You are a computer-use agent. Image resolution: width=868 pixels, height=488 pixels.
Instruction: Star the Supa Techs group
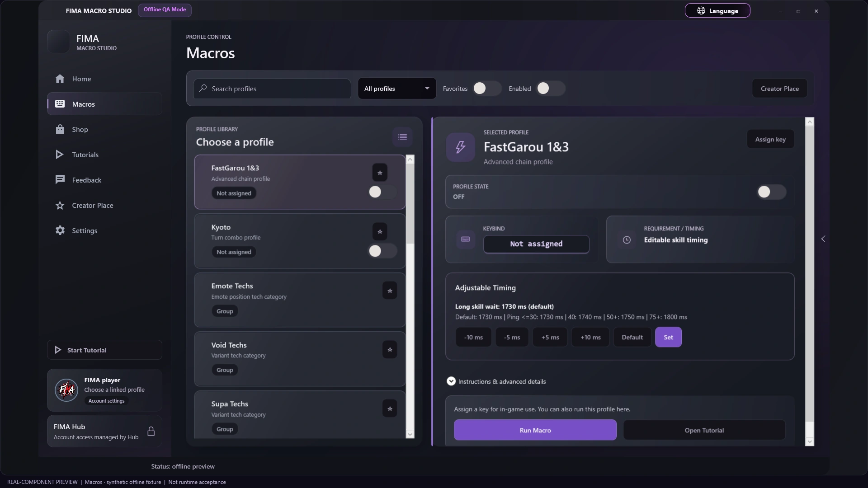pos(390,408)
